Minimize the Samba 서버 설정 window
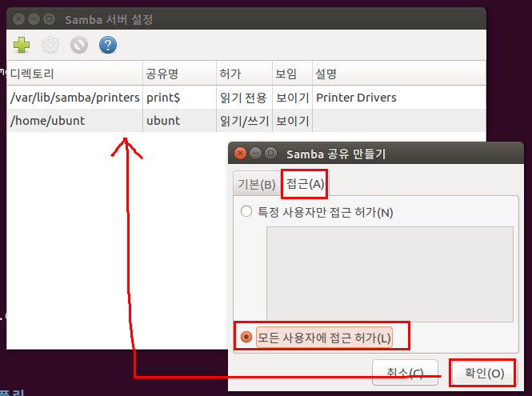Image resolution: width=532 pixels, height=396 pixels. [34, 18]
